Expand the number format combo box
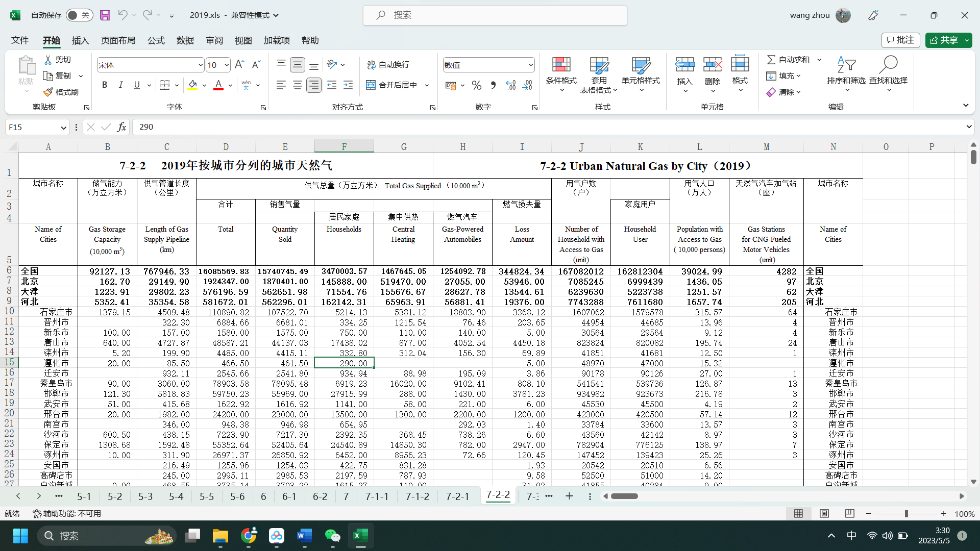The height and width of the screenshot is (551, 980). [530, 65]
